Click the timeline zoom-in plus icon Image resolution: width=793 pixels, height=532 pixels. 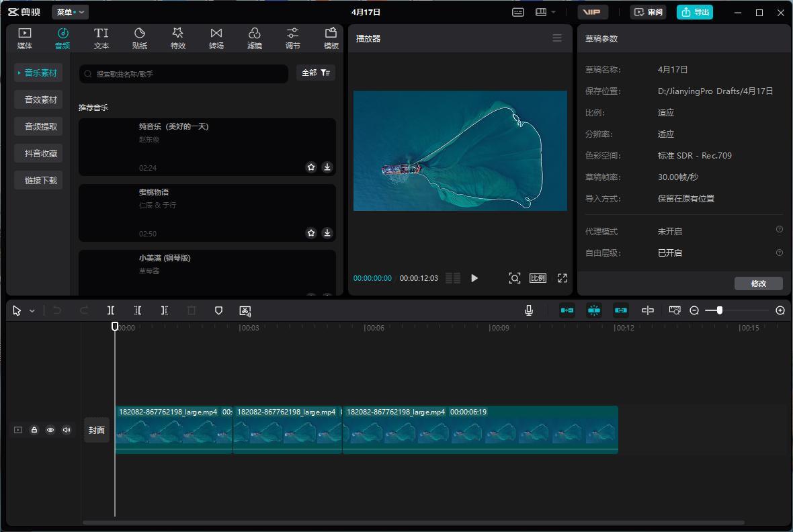pyautogui.click(x=780, y=310)
